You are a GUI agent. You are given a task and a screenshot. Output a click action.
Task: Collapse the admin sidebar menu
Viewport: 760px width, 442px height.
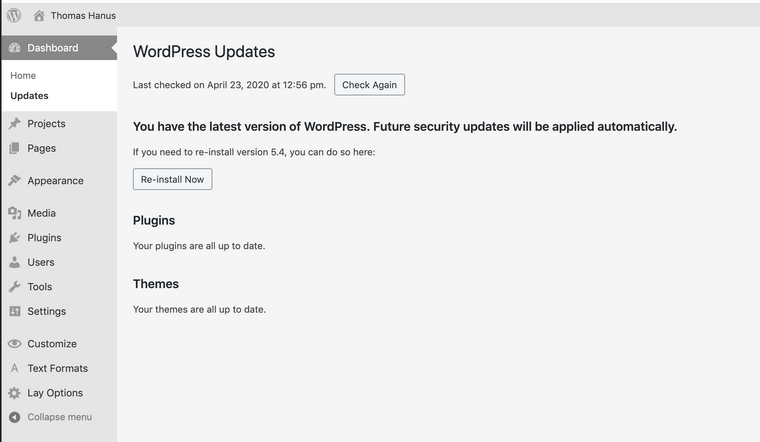click(58, 417)
